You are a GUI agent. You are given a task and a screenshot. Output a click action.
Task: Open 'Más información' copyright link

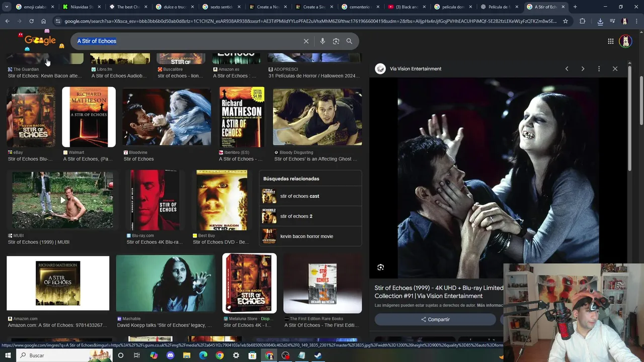[490, 305]
